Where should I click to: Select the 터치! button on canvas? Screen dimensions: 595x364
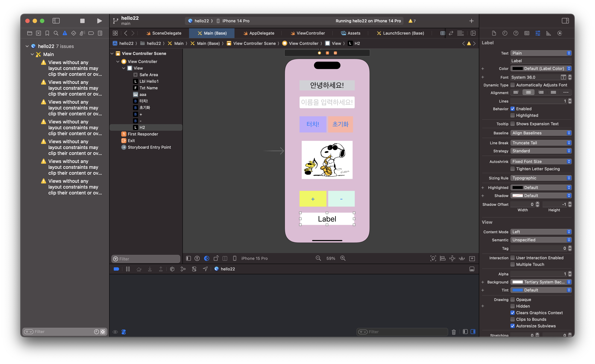click(313, 124)
